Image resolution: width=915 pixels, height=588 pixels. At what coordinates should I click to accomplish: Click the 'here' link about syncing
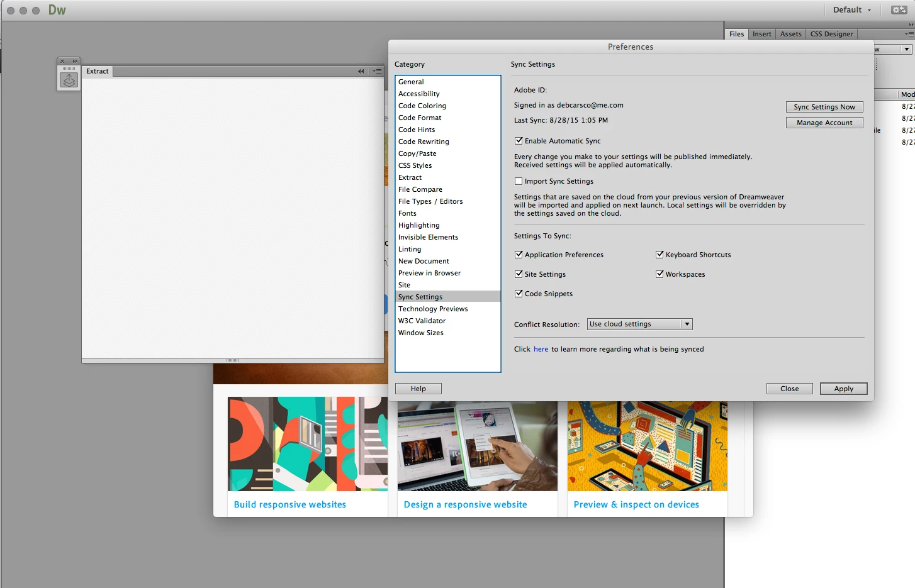point(541,349)
